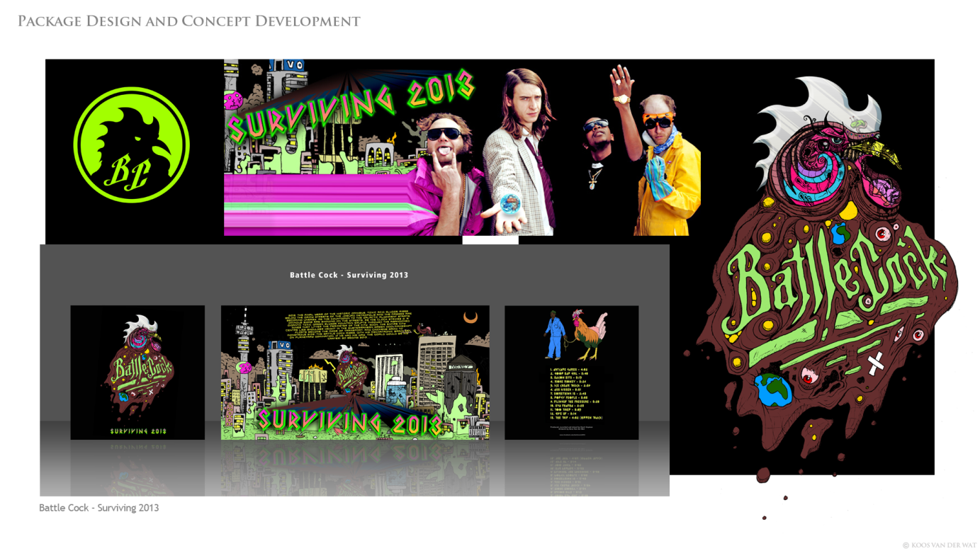The image size is (980, 551).
Task: Click the Earth globe in the BattleCock artwork
Action: pos(775,390)
